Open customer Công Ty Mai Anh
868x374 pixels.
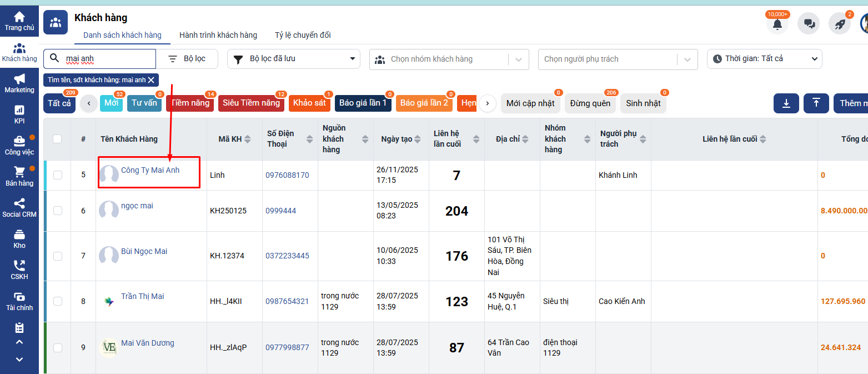click(150, 171)
